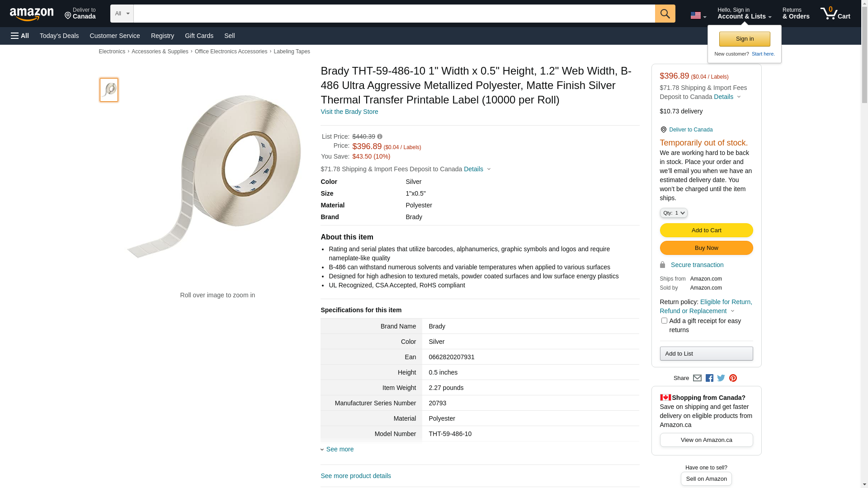
Task: Share product on Twitter icon
Action: (x=721, y=378)
